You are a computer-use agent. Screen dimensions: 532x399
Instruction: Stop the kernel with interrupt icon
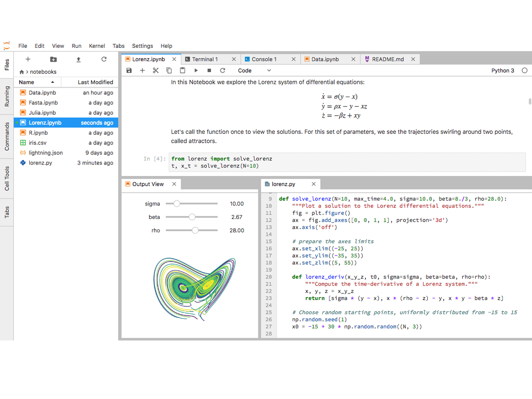click(x=209, y=70)
